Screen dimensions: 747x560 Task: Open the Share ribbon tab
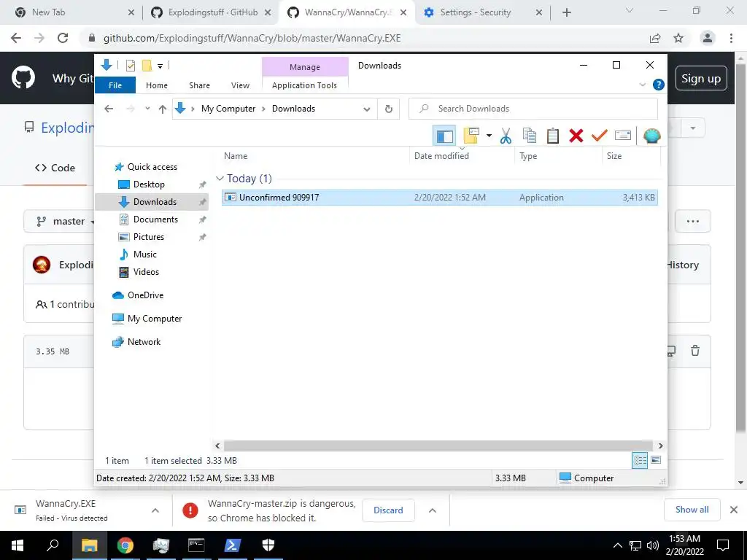click(199, 85)
